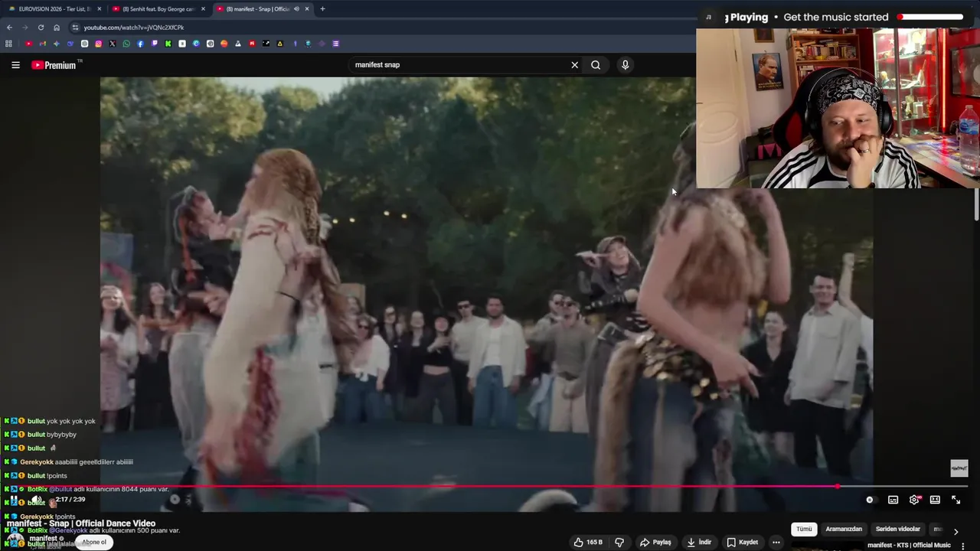Screen dimensions: 980x551
Task: Open the Instagram bookmark shortcut
Action: click(98, 44)
